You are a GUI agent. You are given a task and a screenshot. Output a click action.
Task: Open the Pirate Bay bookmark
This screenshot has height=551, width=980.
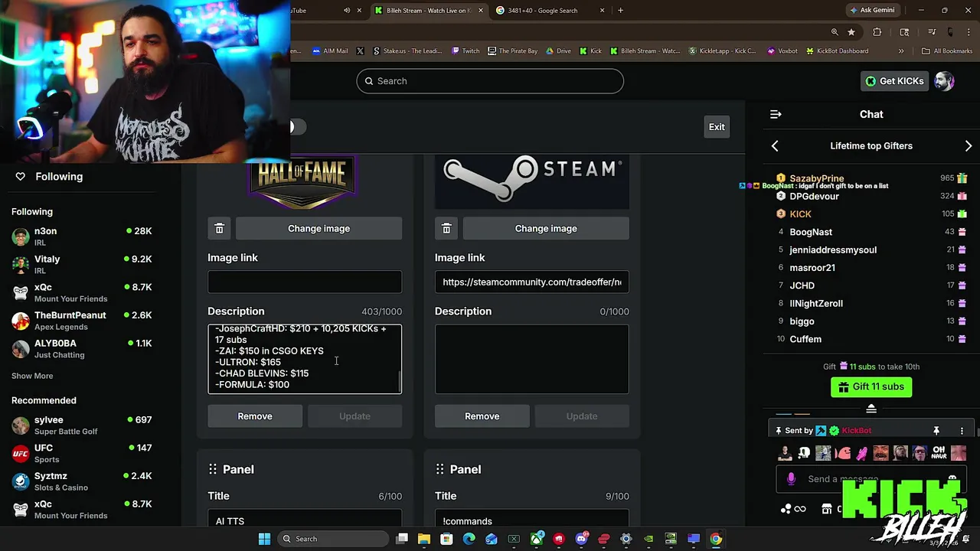pos(512,51)
